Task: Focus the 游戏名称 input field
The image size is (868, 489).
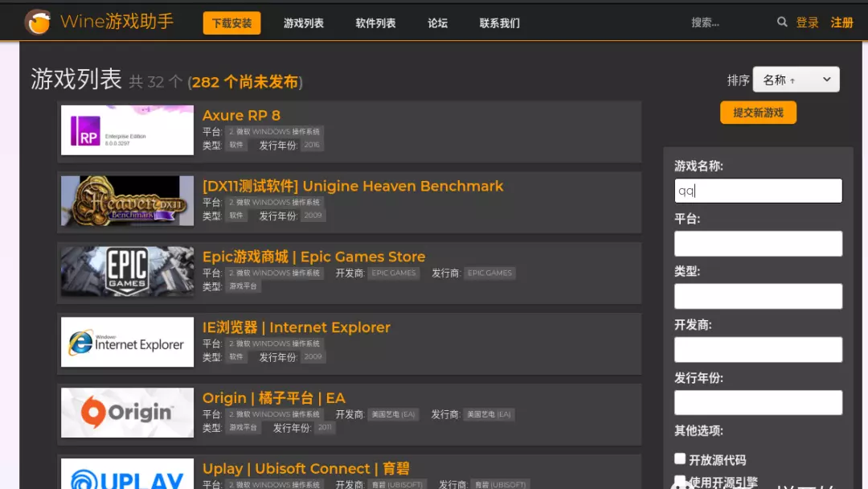Action: (758, 191)
